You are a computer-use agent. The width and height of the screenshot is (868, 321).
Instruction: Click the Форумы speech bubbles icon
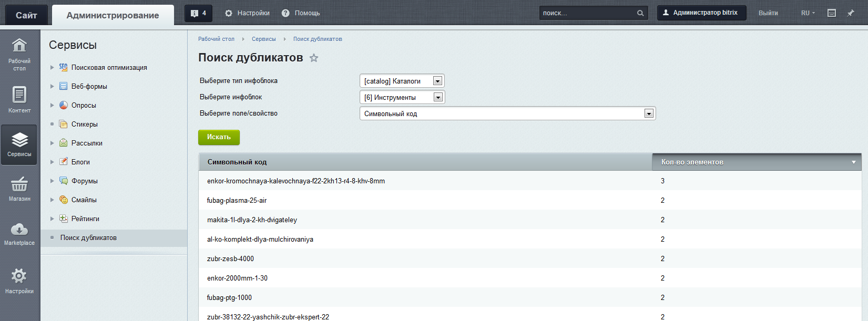63,181
